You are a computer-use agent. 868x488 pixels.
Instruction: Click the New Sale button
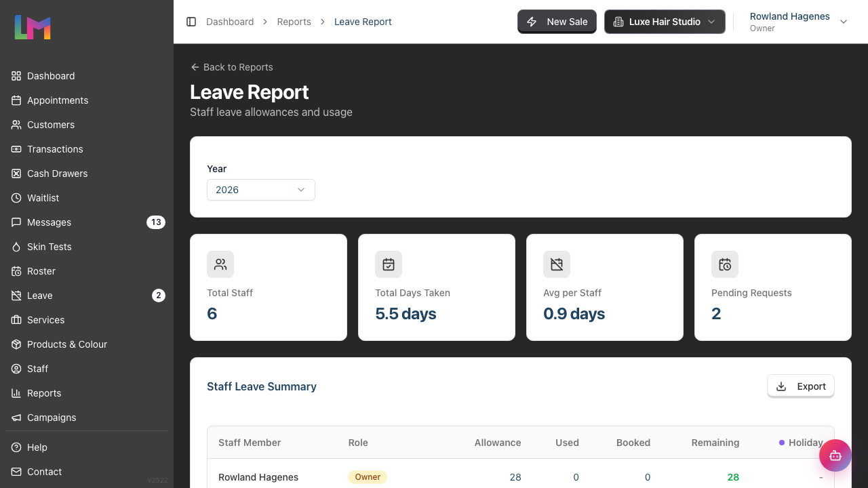557,22
